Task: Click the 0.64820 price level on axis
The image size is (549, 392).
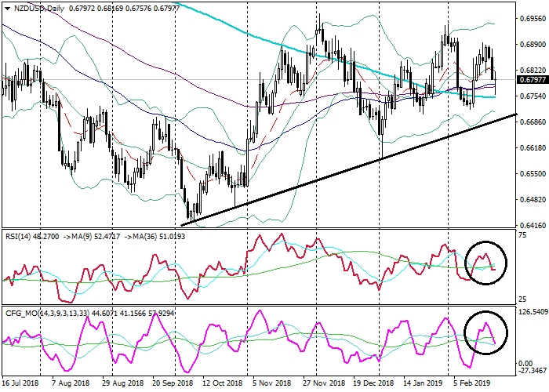Action: point(533,199)
